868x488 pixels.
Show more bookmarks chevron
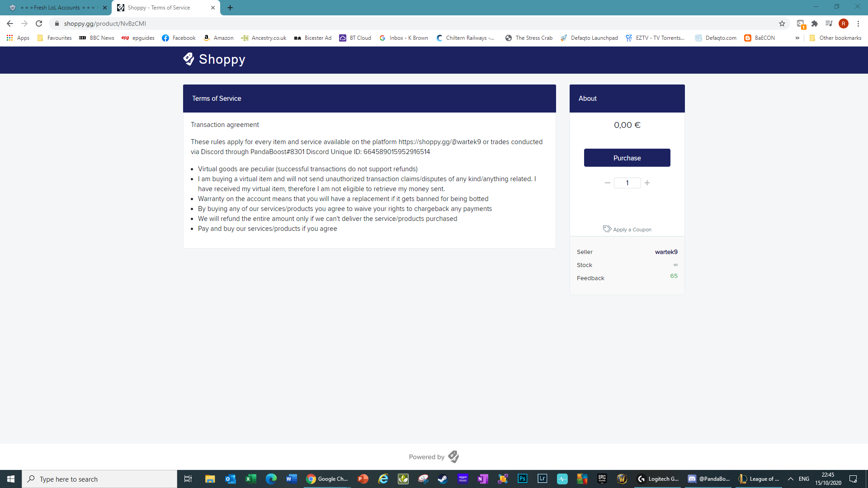[797, 38]
